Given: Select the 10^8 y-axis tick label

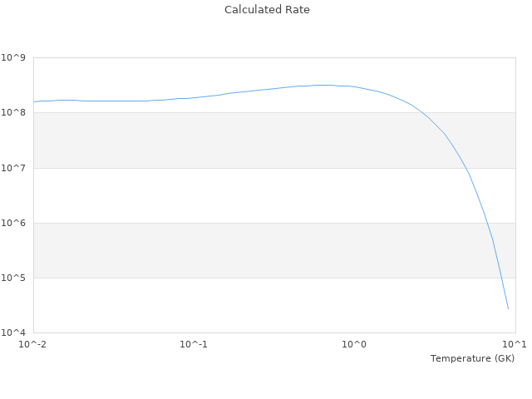Looking at the screenshot, I should point(15,112).
